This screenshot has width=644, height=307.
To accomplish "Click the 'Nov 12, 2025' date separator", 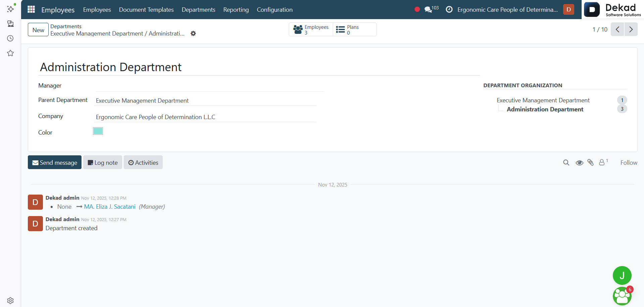I will tap(332, 185).
